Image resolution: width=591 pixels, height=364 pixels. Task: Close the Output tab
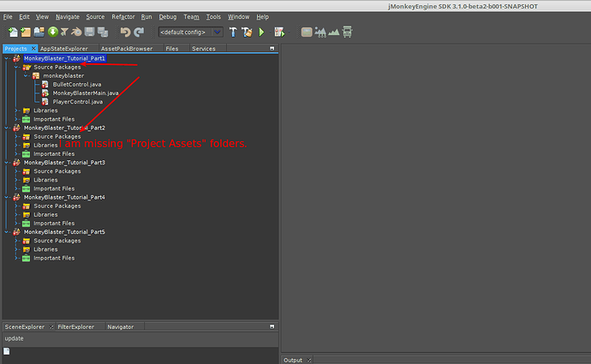coord(308,361)
